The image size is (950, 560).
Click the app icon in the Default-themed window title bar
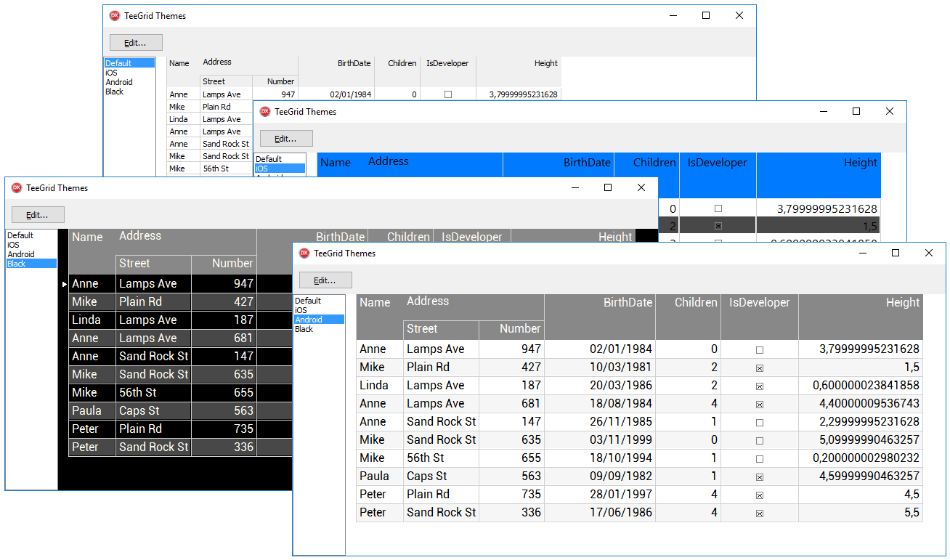tap(115, 16)
